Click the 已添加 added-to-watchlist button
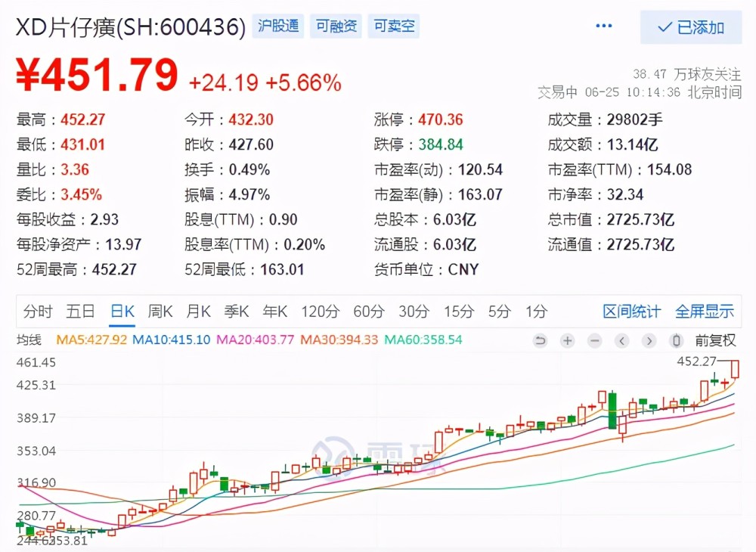This screenshot has width=756, height=552. (691, 27)
